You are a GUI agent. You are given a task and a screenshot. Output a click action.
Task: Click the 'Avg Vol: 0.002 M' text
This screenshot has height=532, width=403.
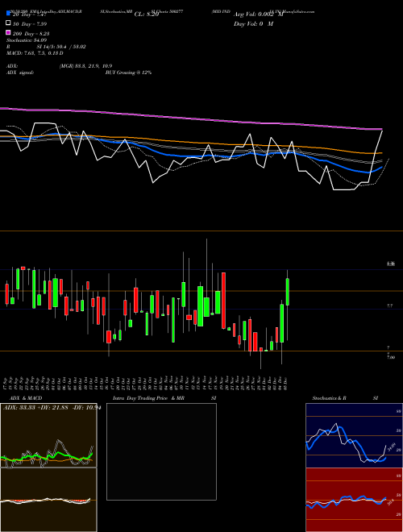coord(258,15)
